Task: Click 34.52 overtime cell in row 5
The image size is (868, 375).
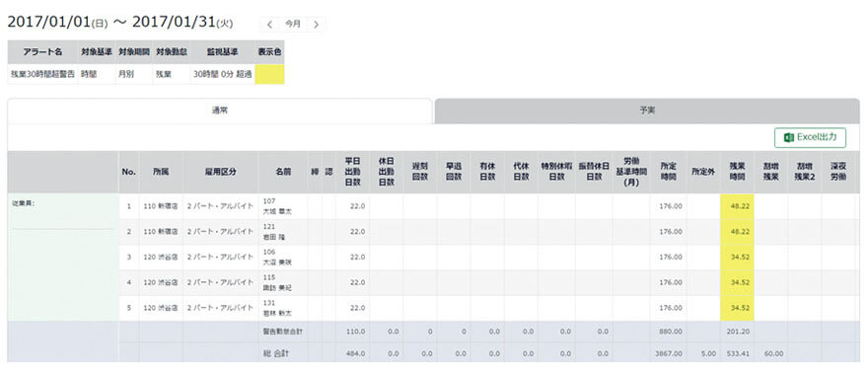Action: (x=737, y=308)
